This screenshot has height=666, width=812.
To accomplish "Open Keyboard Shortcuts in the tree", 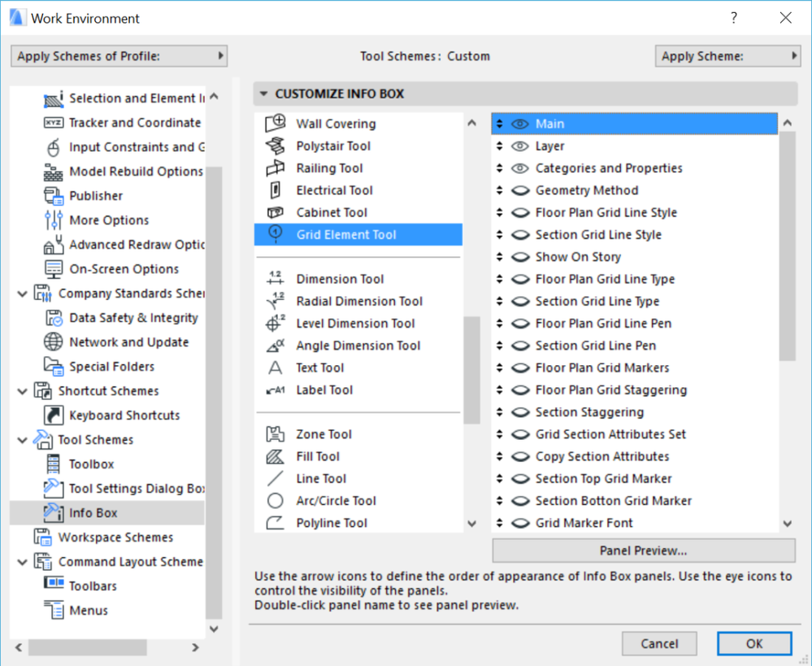I will (124, 416).
